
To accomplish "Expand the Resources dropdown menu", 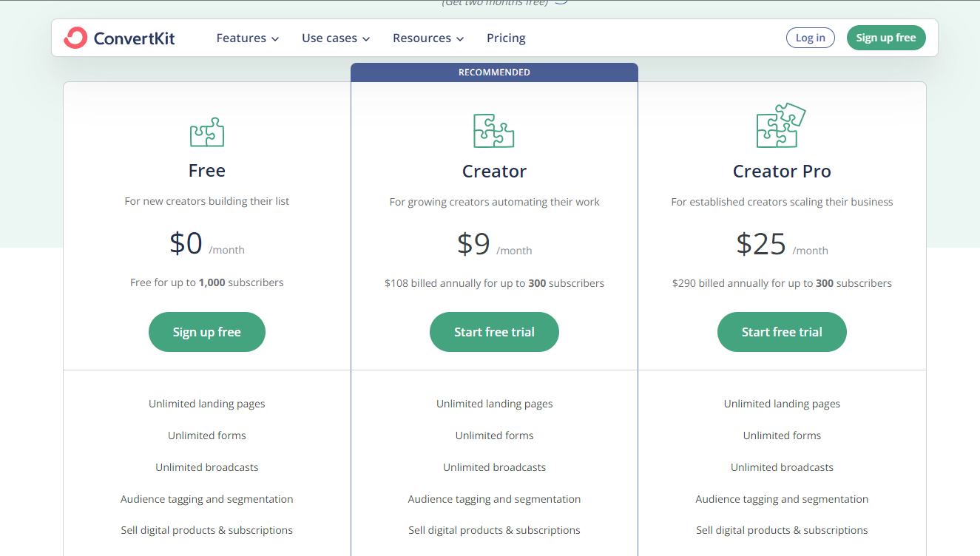I will click(428, 38).
